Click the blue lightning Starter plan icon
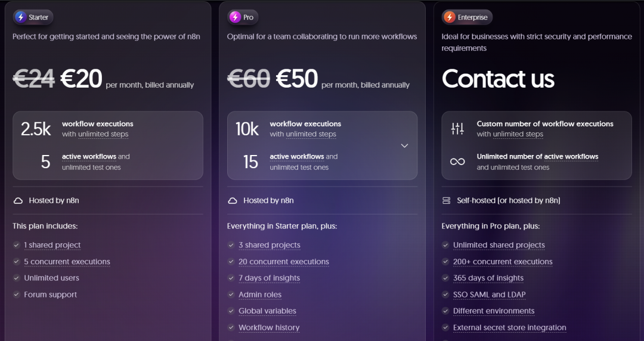This screenshot has width=644, height=341. coord(20,17)
